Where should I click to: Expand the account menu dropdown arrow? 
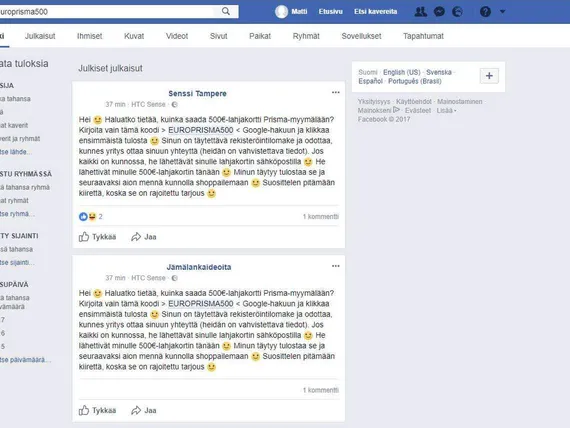coord(502,12)
